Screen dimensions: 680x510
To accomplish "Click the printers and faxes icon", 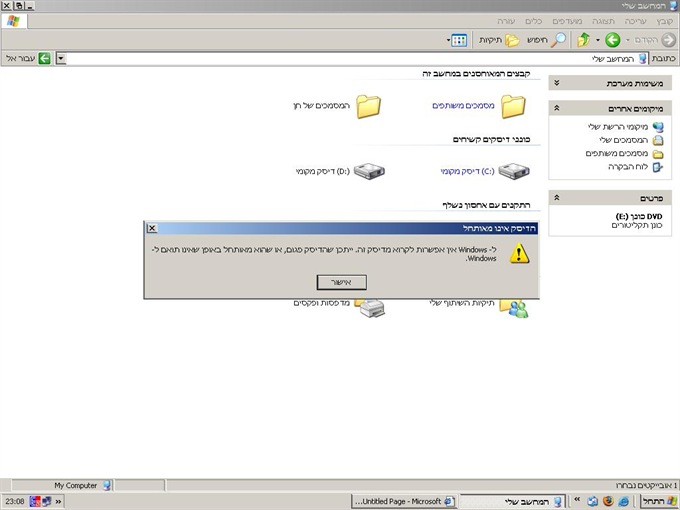I will click(x=371, y=304).
